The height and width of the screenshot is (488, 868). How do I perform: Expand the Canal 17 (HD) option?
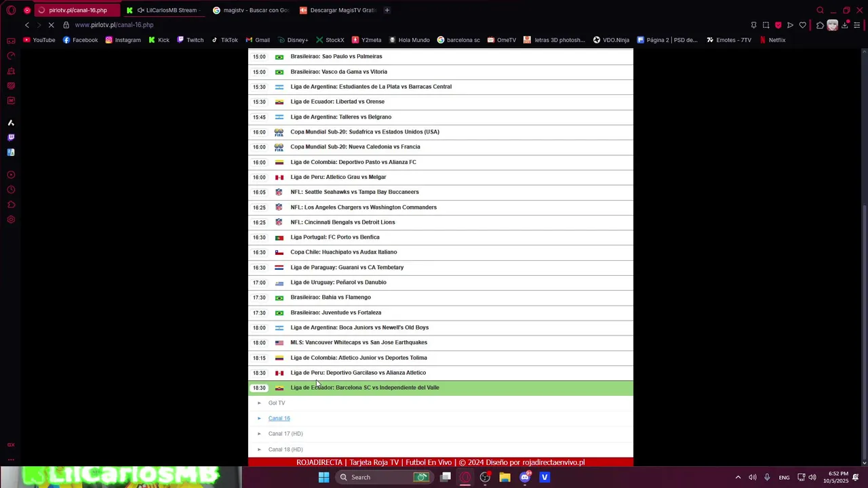coord(285,434)
